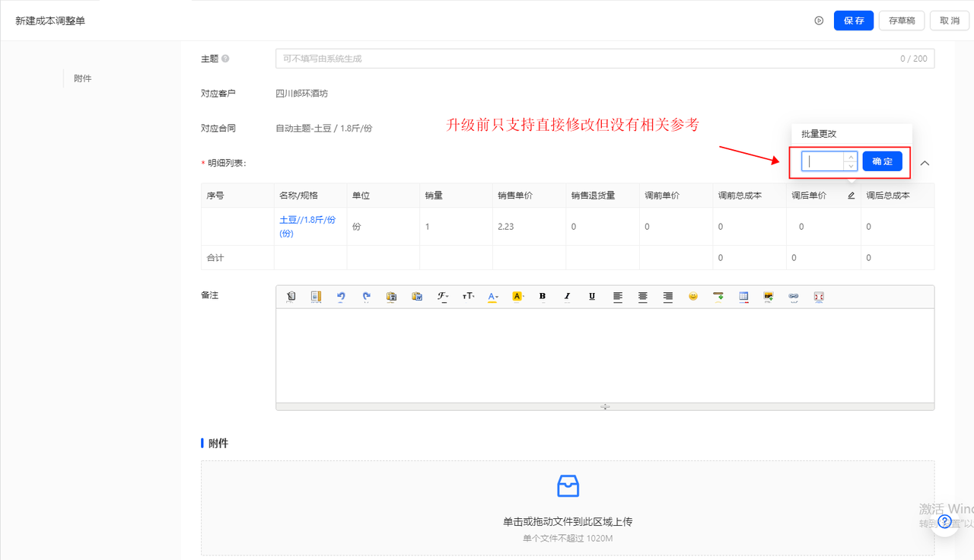Click inside the 备注 editor text area

coord(605,355)
